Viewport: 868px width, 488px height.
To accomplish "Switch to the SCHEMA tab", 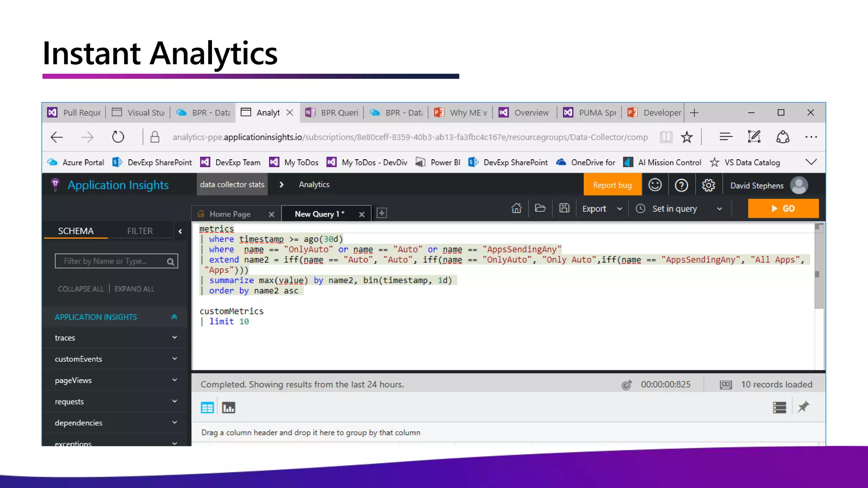I will (75, 231).
